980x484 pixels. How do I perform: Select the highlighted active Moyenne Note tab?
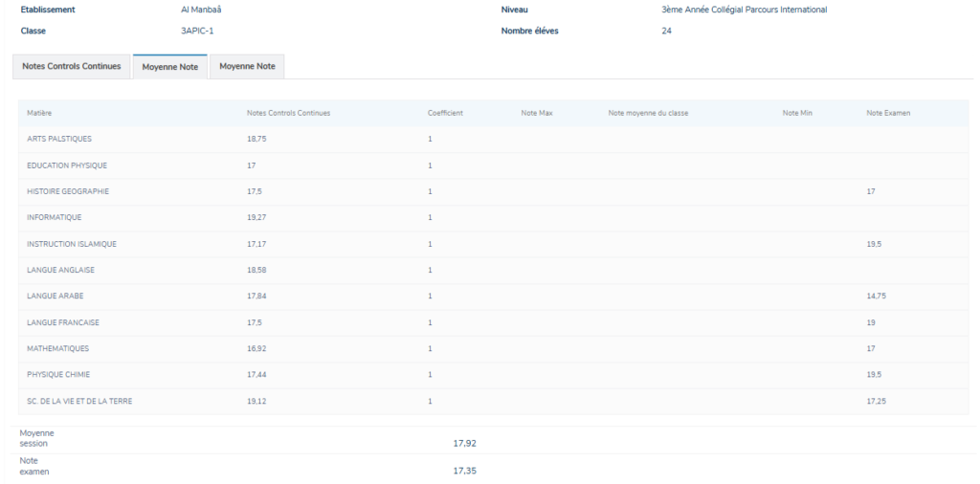(170, 67)
